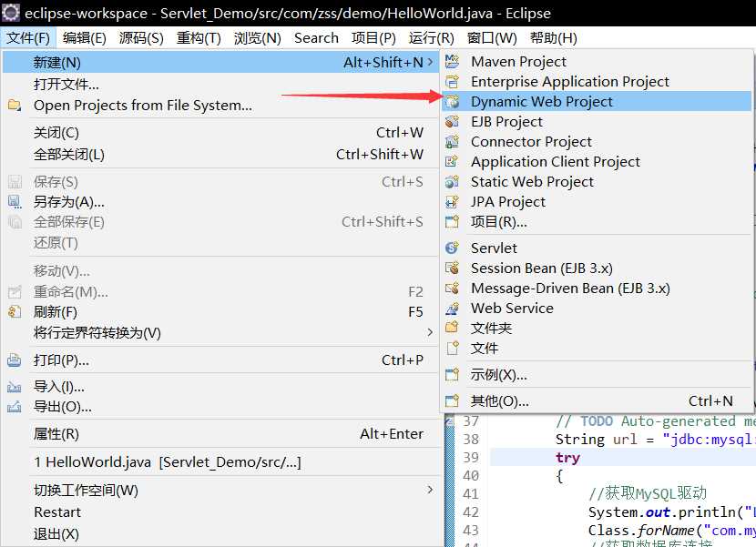756x547 pixels.
Task: Open the 编辑(E) menu
Action: click(x=85, y=37)
